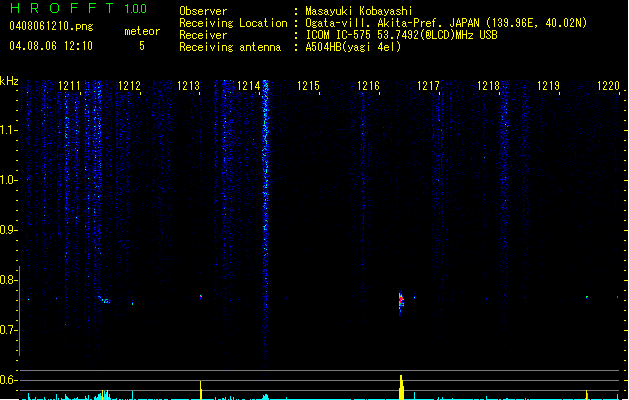629x400 pixels.
Task: Click the meteor label
Action: [142, 31]
